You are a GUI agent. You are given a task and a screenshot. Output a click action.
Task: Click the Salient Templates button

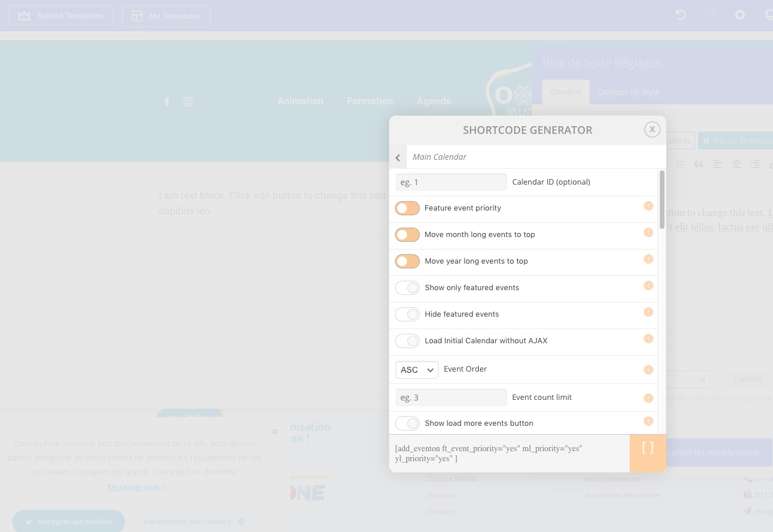[x=61, y=15]
